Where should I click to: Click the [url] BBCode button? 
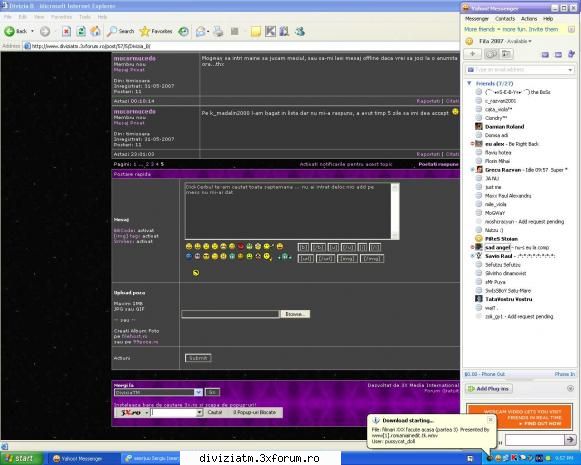coord(305,258)
